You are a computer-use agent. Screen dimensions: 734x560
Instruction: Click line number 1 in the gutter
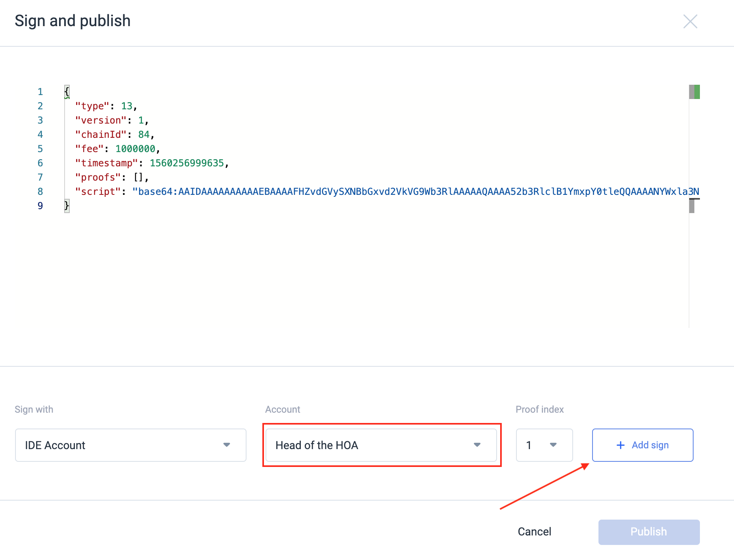tap(40, 92)
